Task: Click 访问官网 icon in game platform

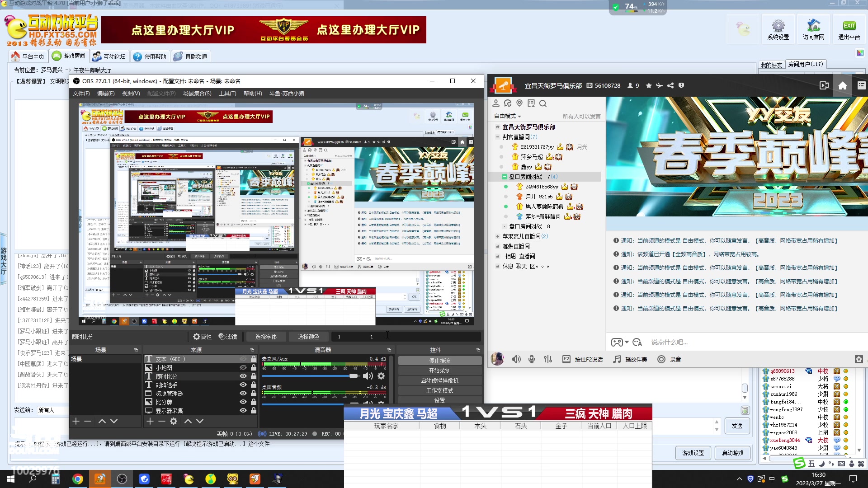Action: pos(813,30)
